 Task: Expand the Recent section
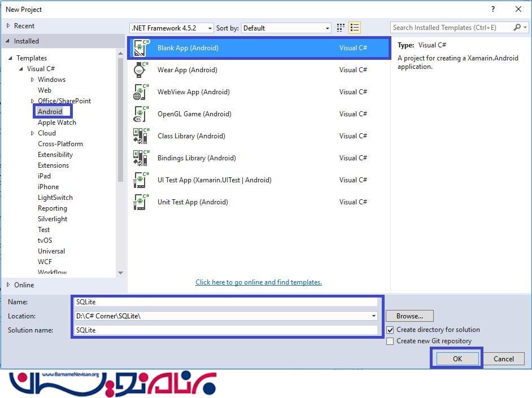coord(8,26)
